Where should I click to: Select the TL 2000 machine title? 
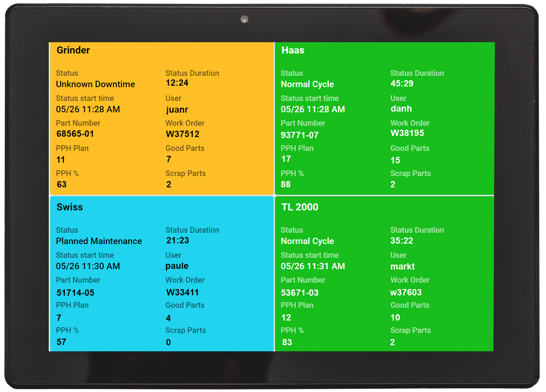pos(300,207)
